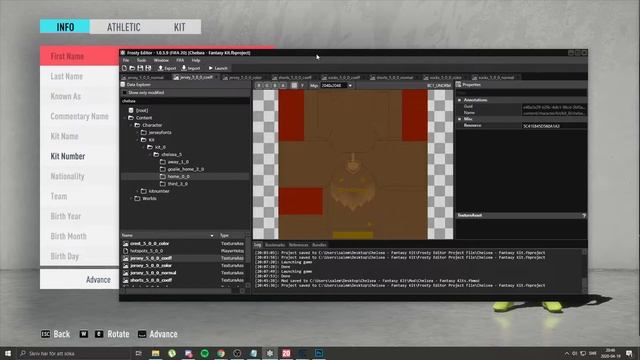Collapse the kit_0 folder expander
The height and width of the screenshot is (360, 640).
[x=144, y=147]
